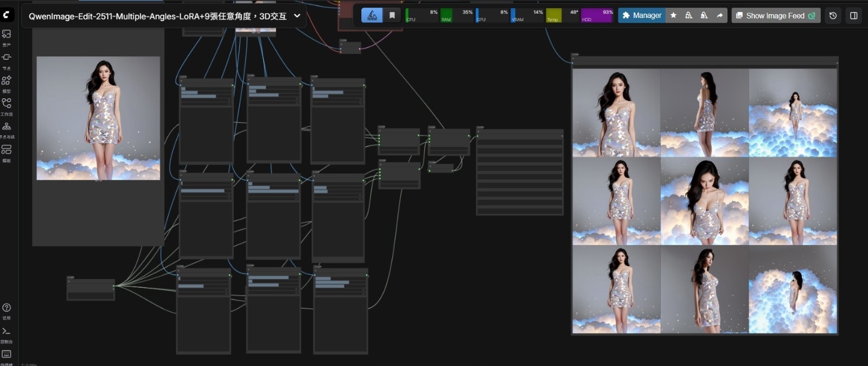Click the keyboard shortcuts icon
Image resolution: width=868 pixels, height=366 pixels.
click(x=7, y=354)
